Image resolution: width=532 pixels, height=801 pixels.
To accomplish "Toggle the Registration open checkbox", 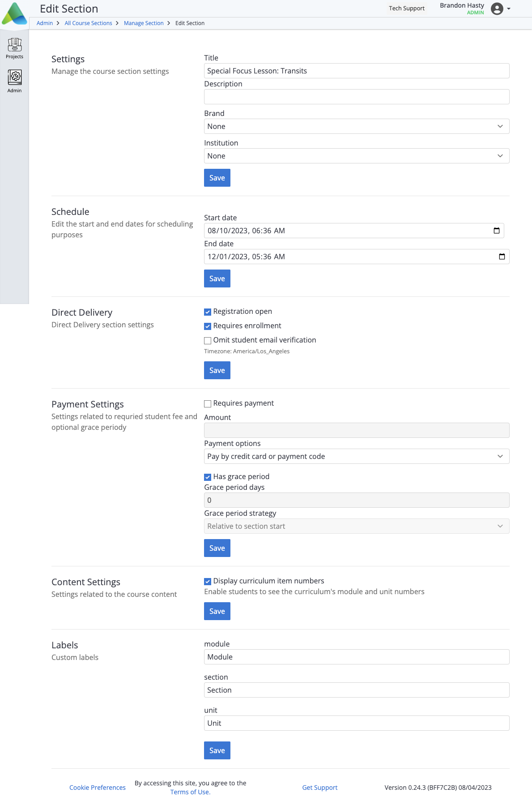I will click(208, 312).
